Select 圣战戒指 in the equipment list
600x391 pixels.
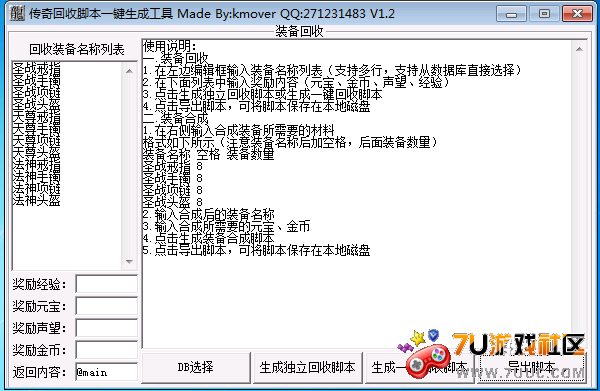pos(36,69)
